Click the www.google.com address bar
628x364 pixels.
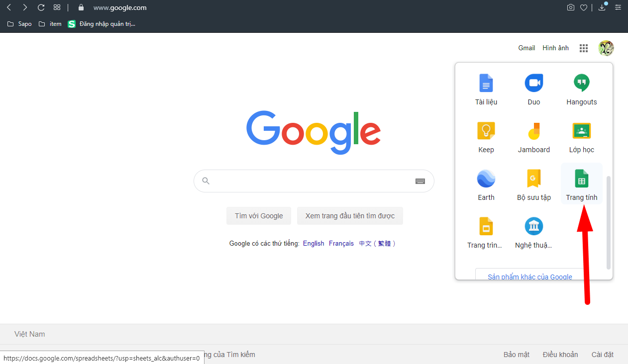tap(120, 7)
